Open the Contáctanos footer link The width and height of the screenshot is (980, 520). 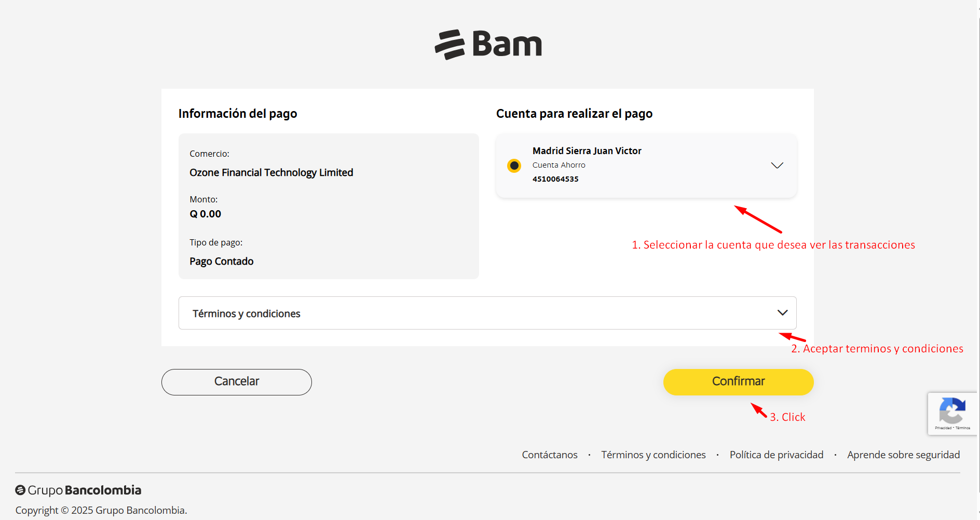pyautogui.click(x=549, y=455)
